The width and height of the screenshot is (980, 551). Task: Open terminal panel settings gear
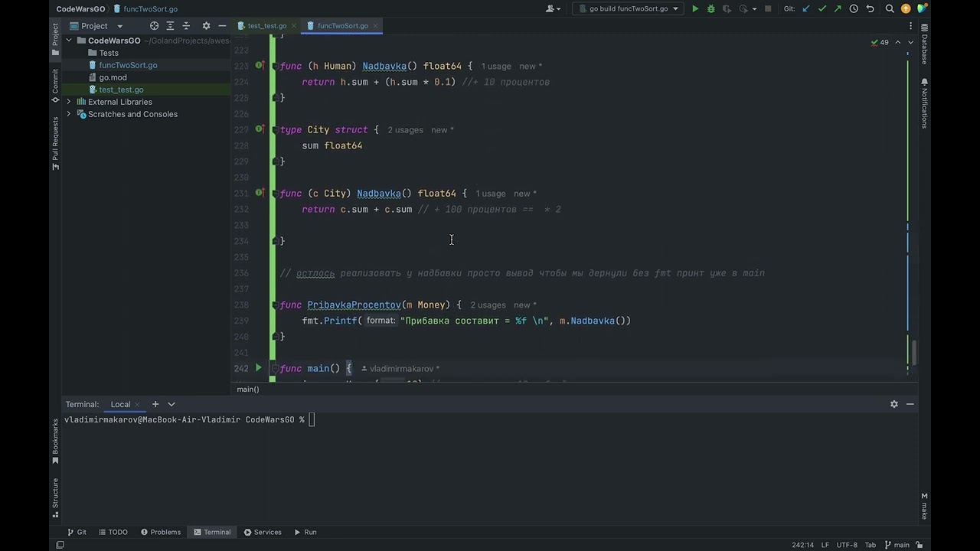893,404
